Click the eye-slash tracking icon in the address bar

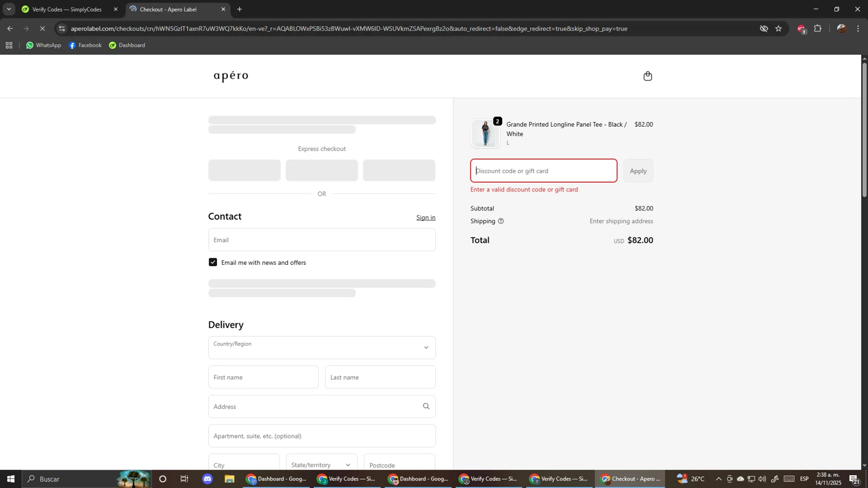[x=763, y=28]
